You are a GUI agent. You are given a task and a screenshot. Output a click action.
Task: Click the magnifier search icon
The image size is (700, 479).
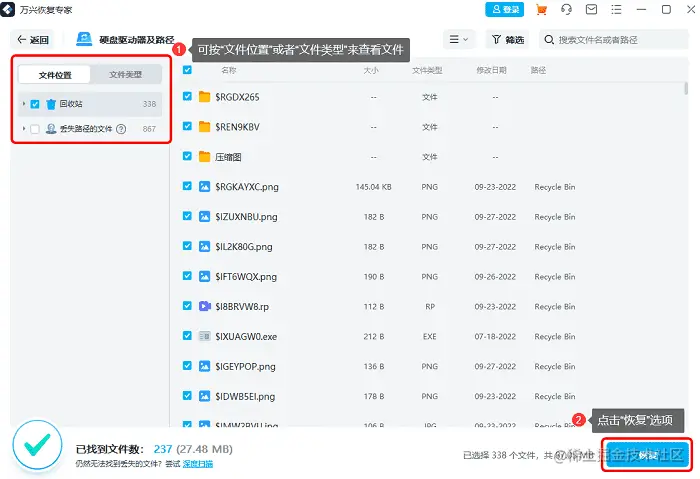pyautogui.click(x=549, y=40)
